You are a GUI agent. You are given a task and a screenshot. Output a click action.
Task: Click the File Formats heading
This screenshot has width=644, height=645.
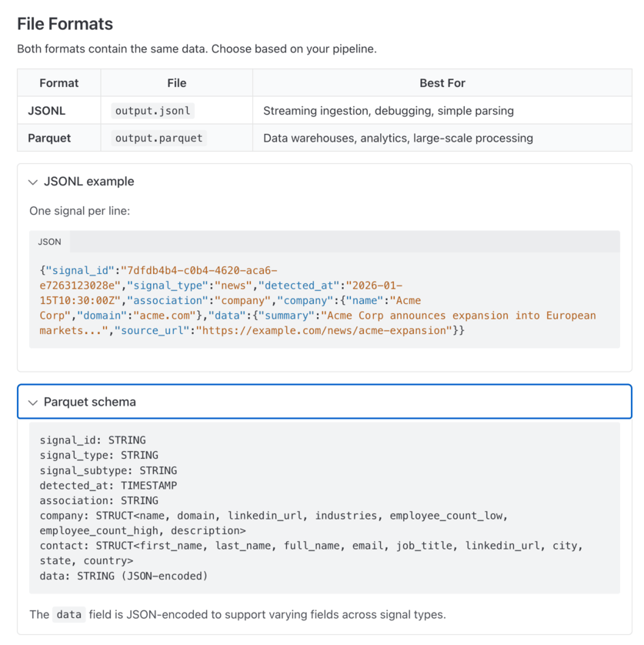[65, 24]
